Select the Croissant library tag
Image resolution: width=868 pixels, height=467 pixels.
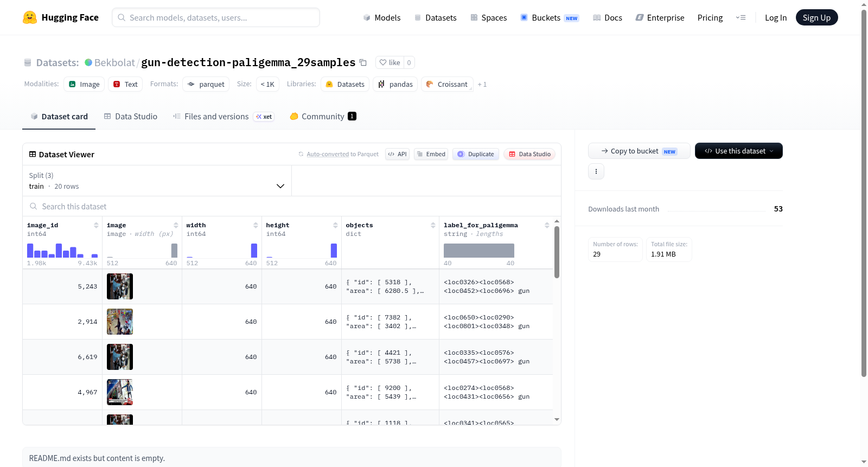447,84
